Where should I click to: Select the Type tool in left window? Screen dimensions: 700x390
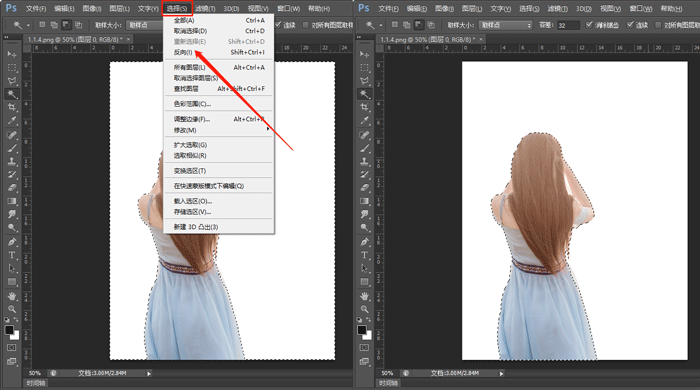point(12,255)
